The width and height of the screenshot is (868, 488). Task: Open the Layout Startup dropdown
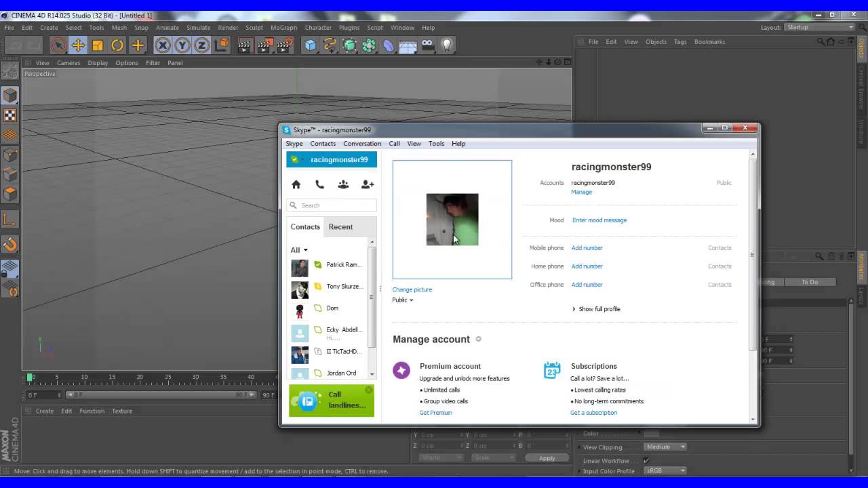(820, 27)
